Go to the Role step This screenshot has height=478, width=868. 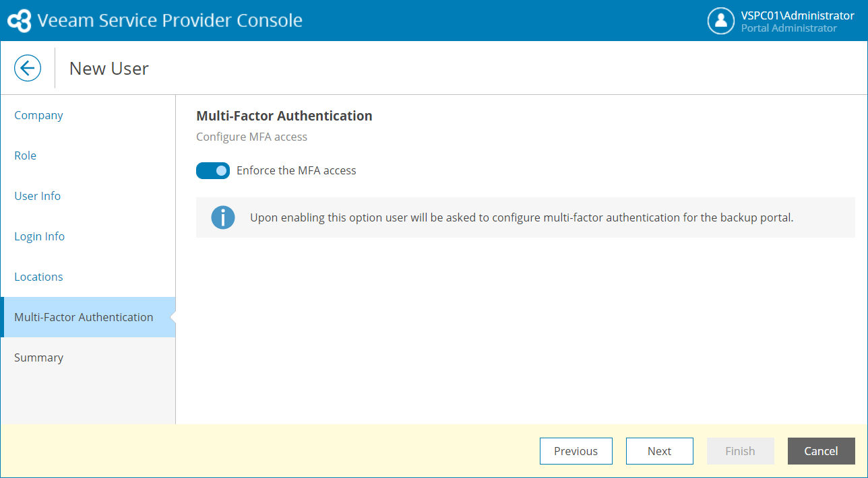pyautogui.click(x=26, y=156)
